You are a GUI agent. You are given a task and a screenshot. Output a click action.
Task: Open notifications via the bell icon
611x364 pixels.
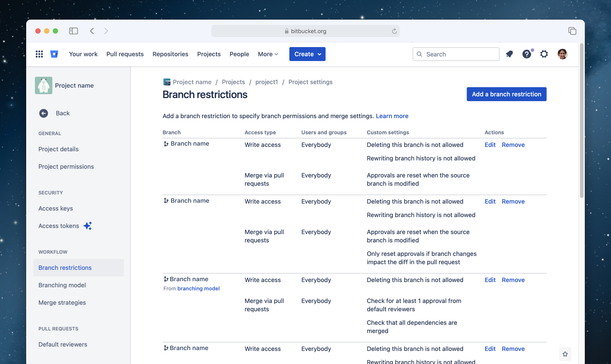(509, 54)
